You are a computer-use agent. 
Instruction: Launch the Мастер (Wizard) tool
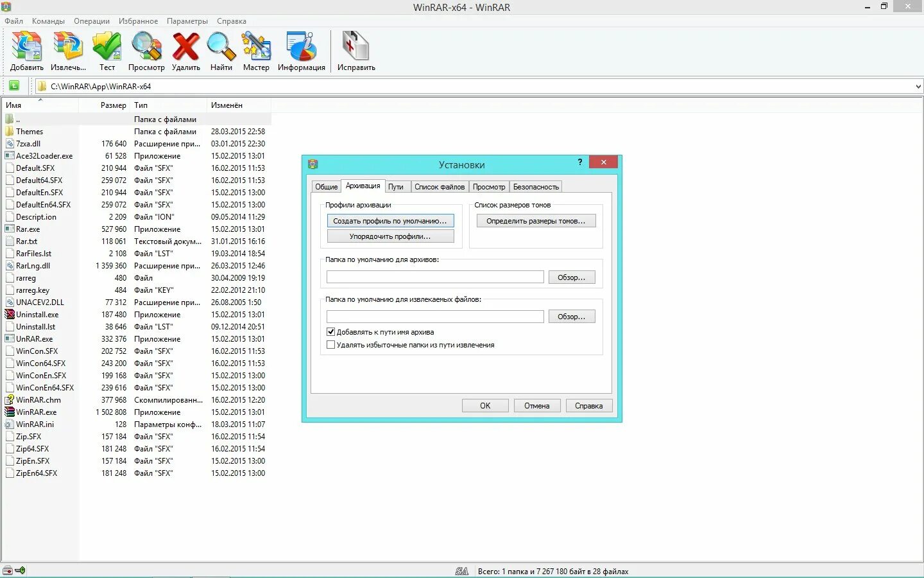[256, 47]
